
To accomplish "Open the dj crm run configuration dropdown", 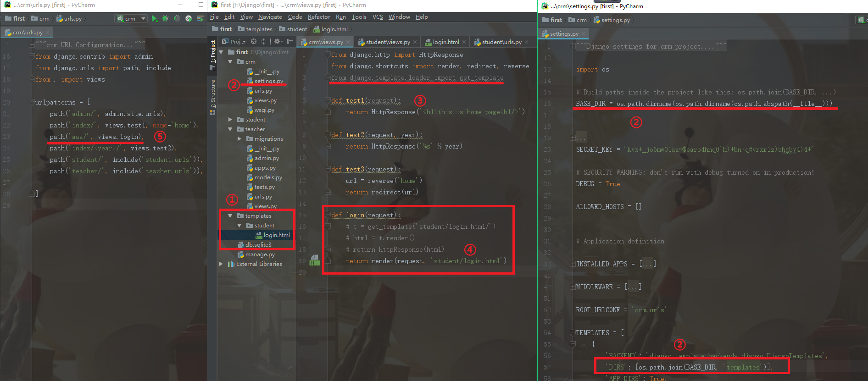I will pos(131,19).
